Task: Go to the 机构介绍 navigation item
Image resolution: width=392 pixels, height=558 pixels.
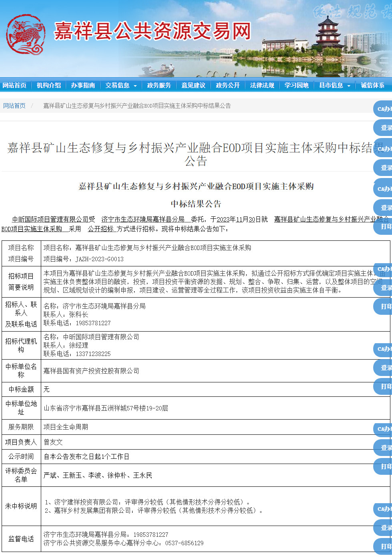Action: pyautogui.click(x=49, y=85)
